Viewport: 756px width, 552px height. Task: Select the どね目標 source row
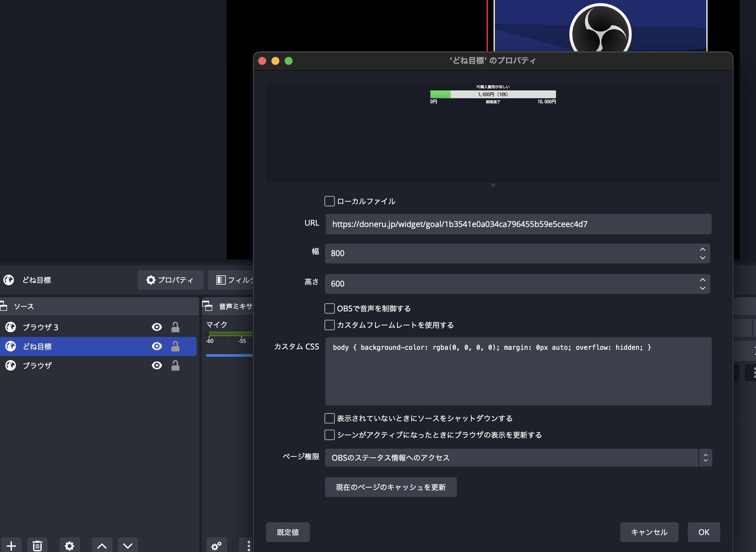pyautogui.click(x=98, y=346)
